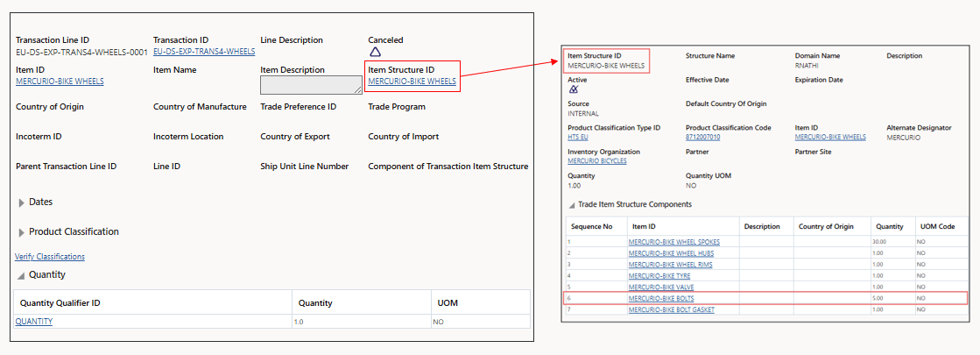Select the RNATHI domain name value
980x355 pixels.
[805, 65]
